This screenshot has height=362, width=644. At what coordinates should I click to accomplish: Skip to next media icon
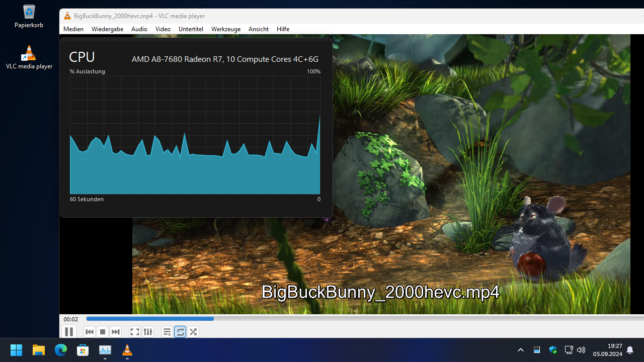115,331
